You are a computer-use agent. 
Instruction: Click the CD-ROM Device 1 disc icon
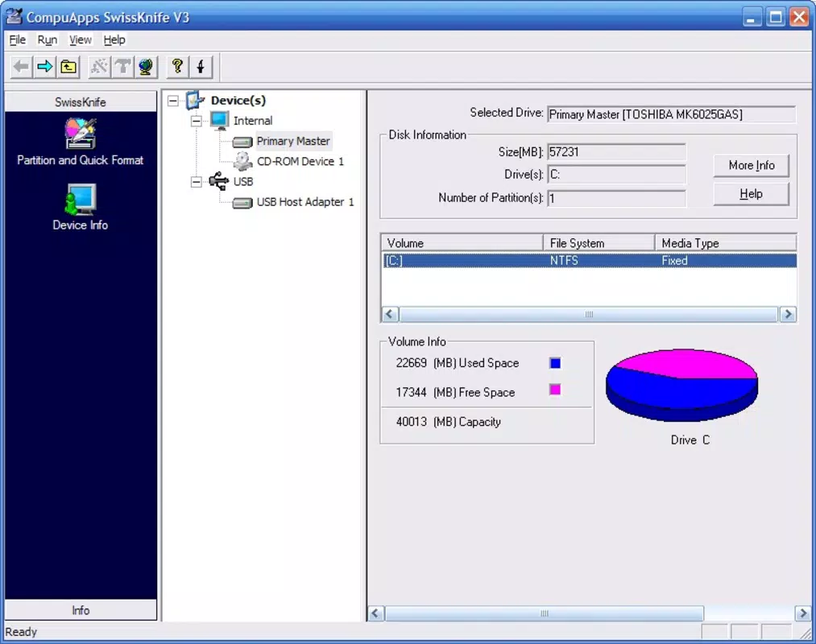[x=243, y=161]
